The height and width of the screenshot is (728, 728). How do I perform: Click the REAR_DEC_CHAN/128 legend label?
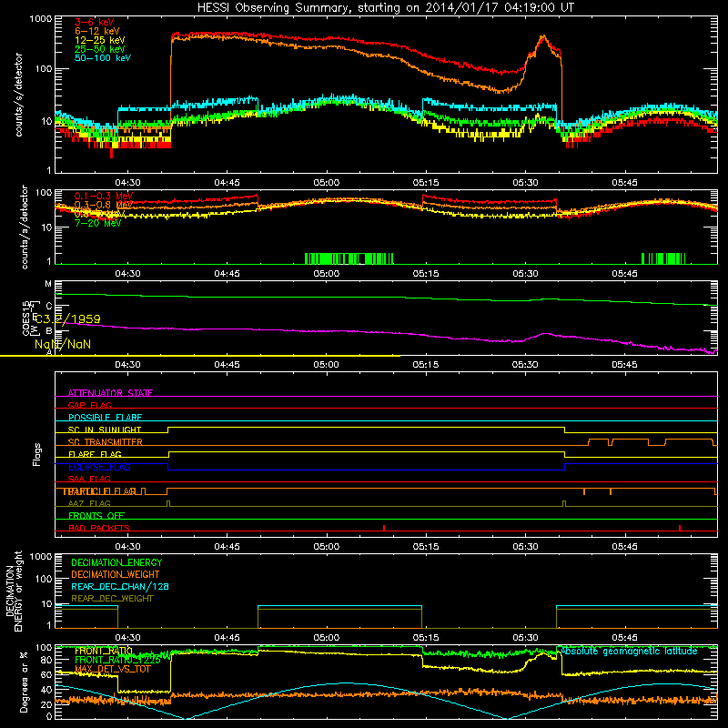[120, 586]
